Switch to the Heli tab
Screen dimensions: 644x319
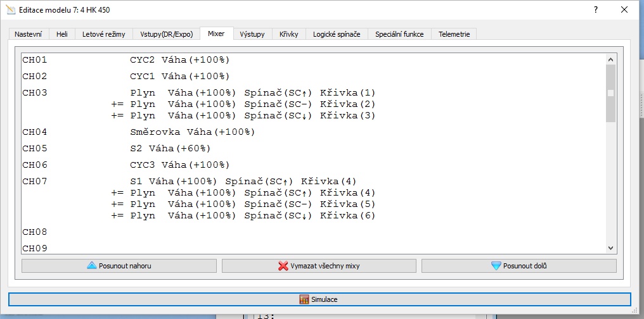62,34
